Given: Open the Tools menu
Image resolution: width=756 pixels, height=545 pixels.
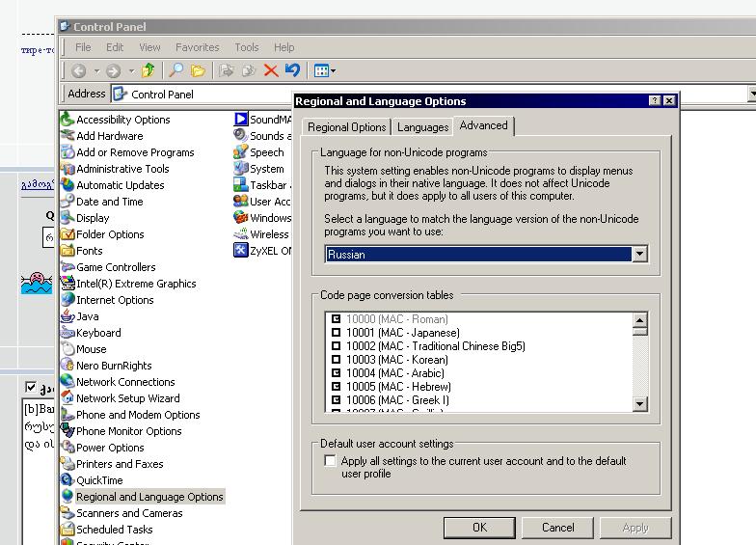Looking at the screenshot, I should (247, 47).
